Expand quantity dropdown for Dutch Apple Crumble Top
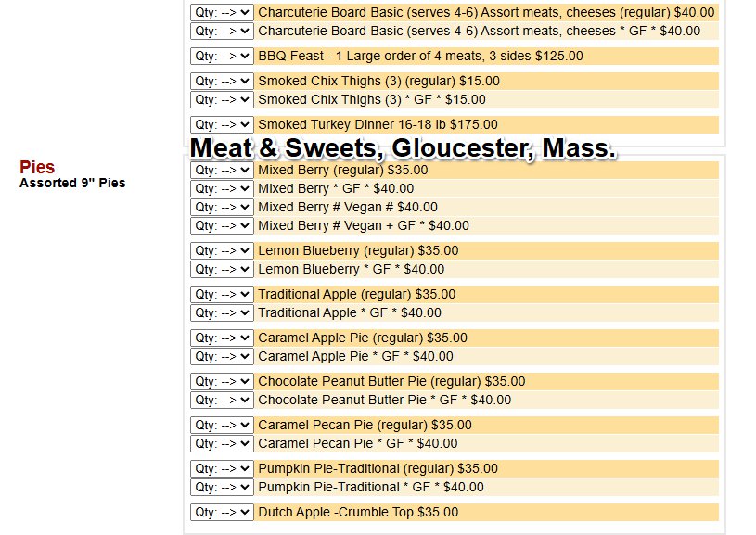756x535 pixels. coord(222,513)
